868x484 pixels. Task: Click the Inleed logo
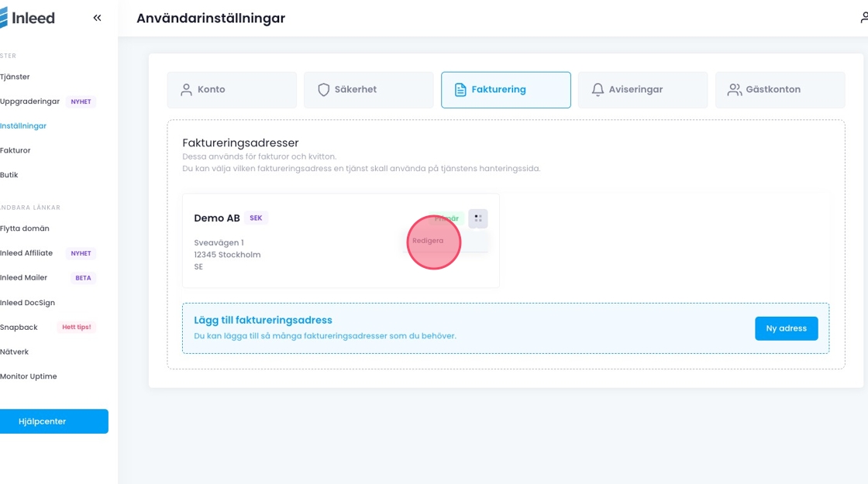(29, 18)
